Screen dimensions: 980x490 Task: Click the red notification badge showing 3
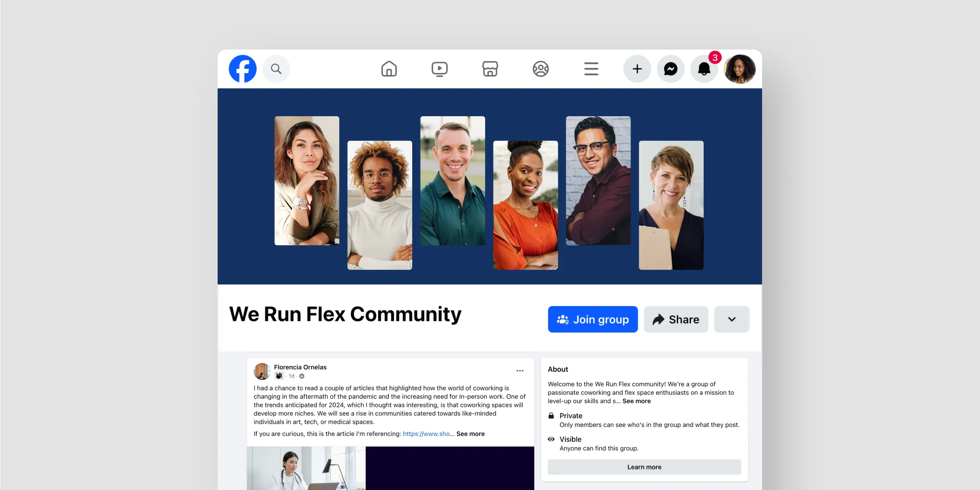tap(715, 57)
